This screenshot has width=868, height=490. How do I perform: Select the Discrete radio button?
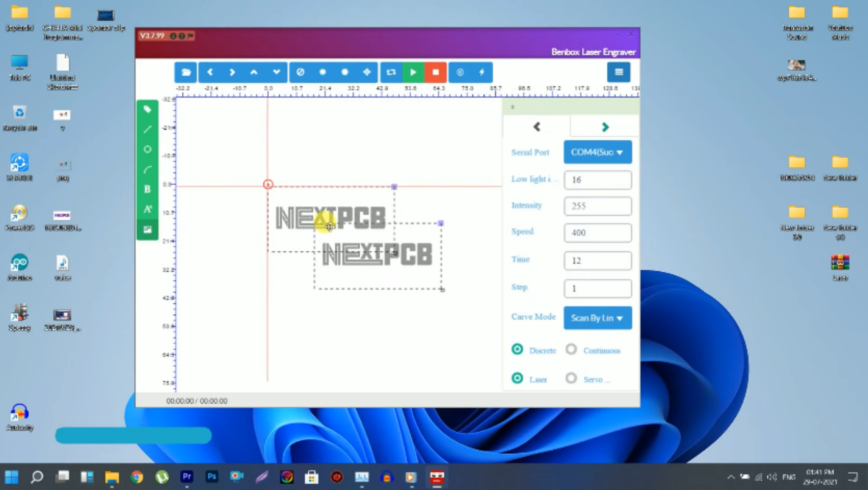pyautogui.click(x=517, y=349)
